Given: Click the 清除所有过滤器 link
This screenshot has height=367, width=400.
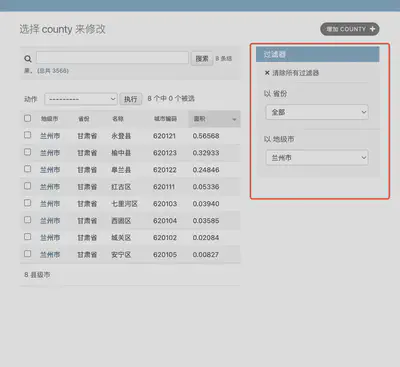Looking at the screenshot, I should (x=295, y=73).
